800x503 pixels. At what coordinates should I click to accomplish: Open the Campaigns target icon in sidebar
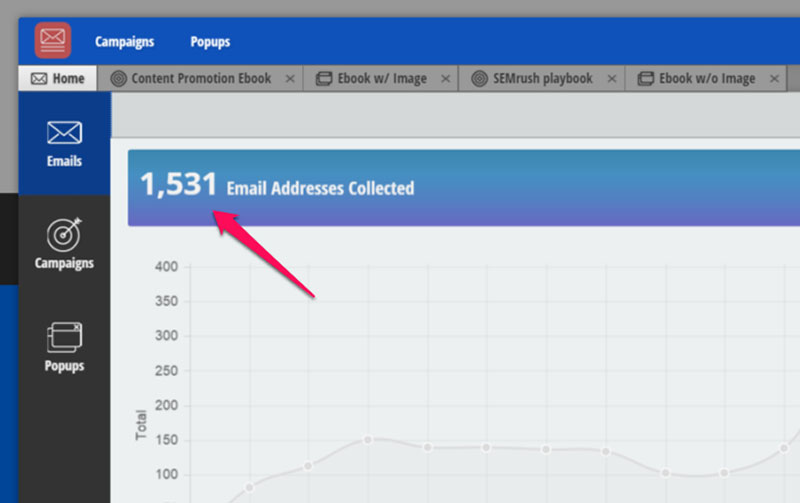point(64,243)
